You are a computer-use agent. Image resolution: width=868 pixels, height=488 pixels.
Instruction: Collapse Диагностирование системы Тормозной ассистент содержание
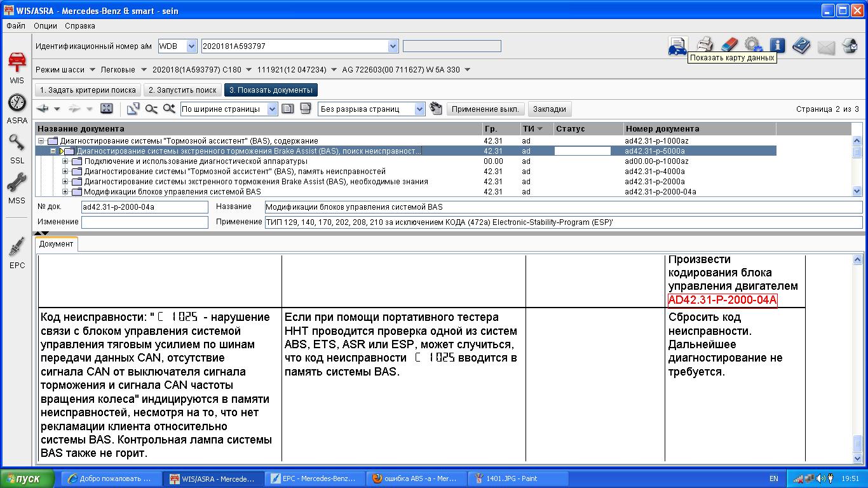41,141
